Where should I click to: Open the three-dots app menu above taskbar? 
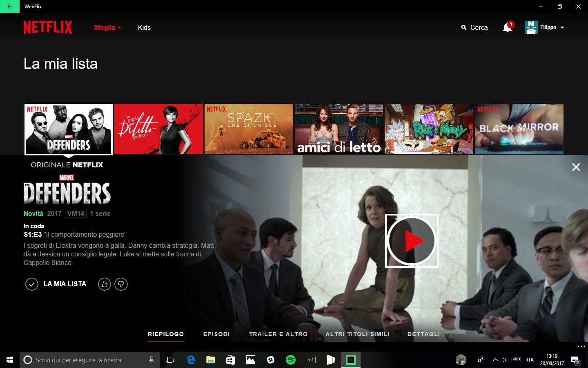(581, 346)
